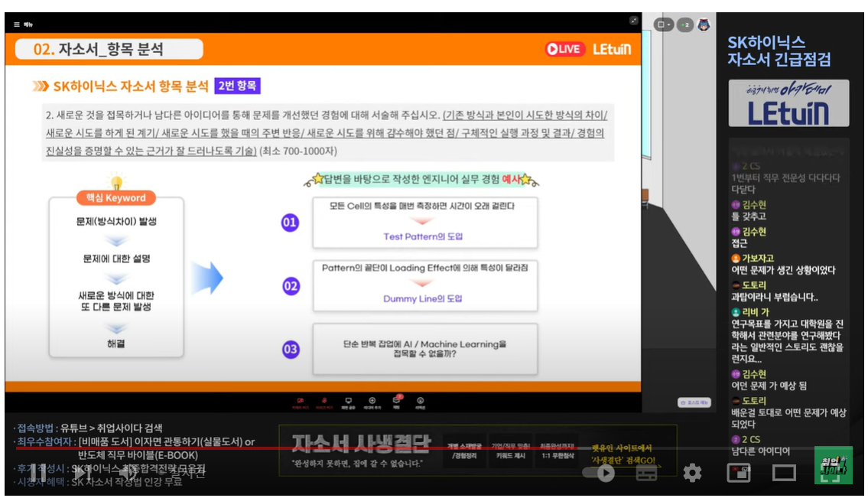Screen dimensions: 868x498
Task: Click the LEtuin academy banner
Action: 788,103
